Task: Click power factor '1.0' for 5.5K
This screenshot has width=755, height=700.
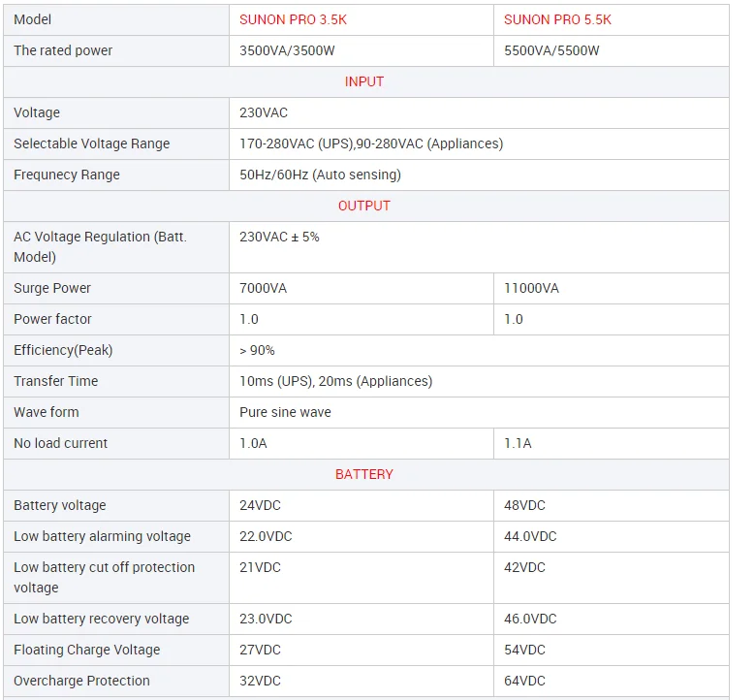Action: [514, 319]
